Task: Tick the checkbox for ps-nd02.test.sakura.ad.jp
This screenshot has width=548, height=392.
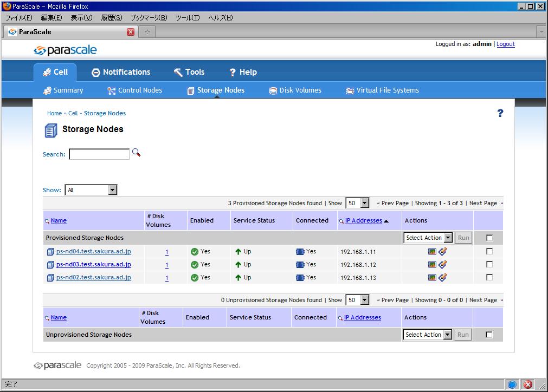Action: (489, 277)
